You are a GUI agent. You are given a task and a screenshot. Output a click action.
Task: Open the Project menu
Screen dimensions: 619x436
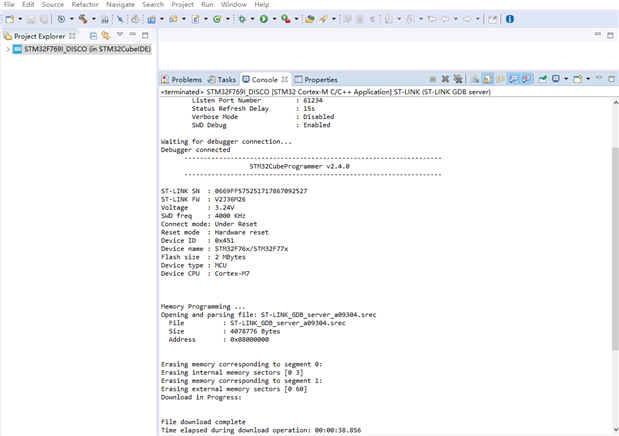[182, 5]
